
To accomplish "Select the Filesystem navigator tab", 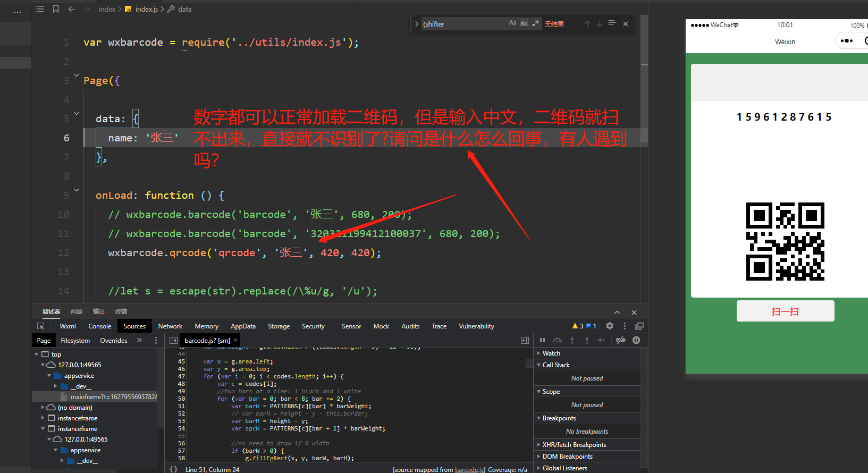I will pyautogui.click(x=75, y=341).
